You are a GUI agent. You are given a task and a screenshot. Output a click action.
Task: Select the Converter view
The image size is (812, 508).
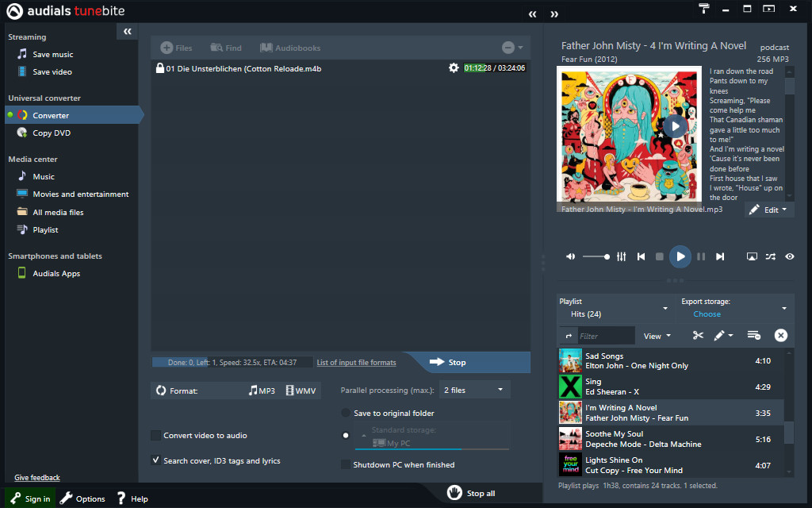tap(73, 115)
